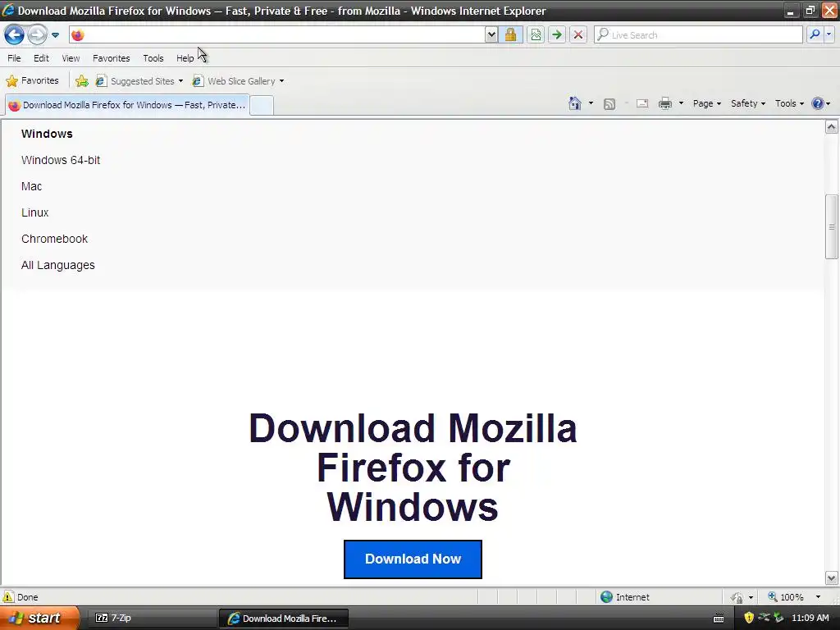
Task: Click the Home icon in command bar
Action: point(575,103)
